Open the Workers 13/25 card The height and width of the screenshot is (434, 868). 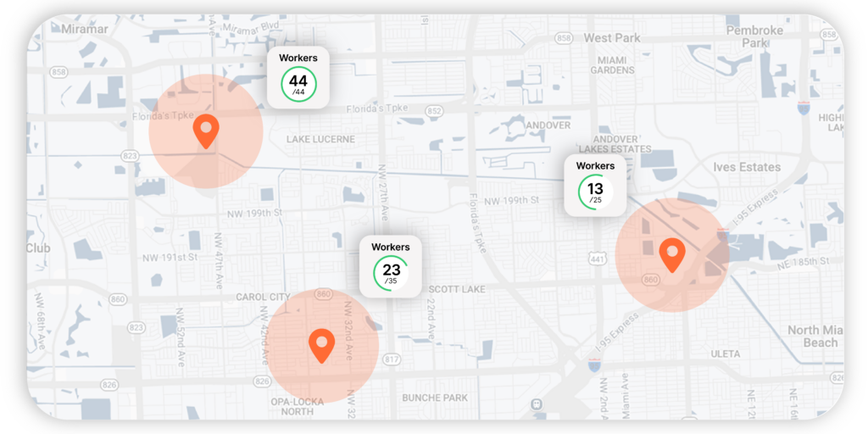[x=595, y=185]
